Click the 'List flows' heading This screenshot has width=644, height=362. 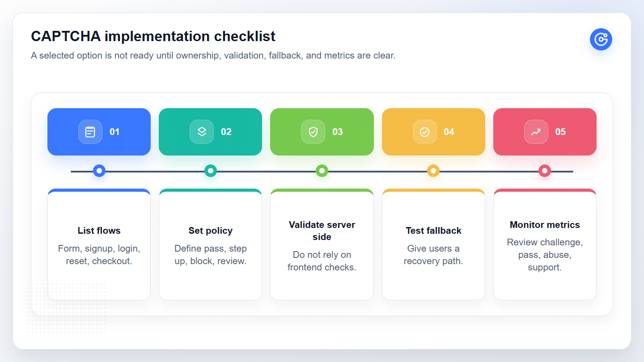99,231
